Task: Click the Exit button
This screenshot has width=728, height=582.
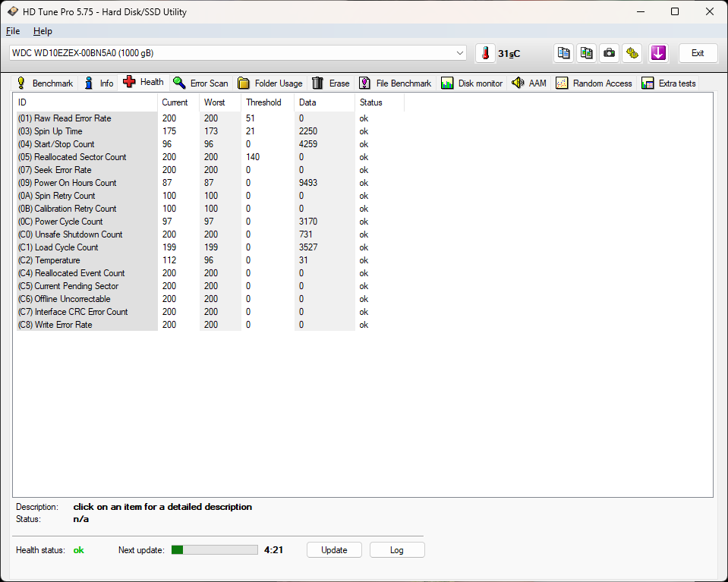Action: (698, 53)
